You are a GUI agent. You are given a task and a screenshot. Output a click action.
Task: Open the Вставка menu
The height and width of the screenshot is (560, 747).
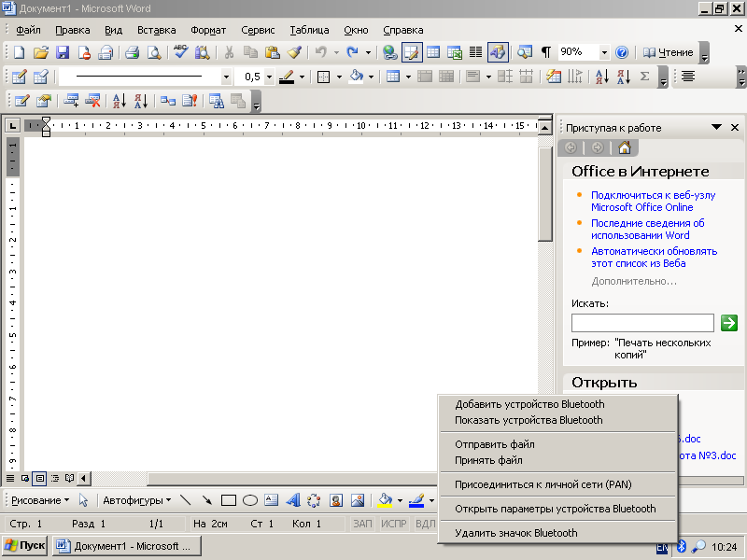[156, 30]
